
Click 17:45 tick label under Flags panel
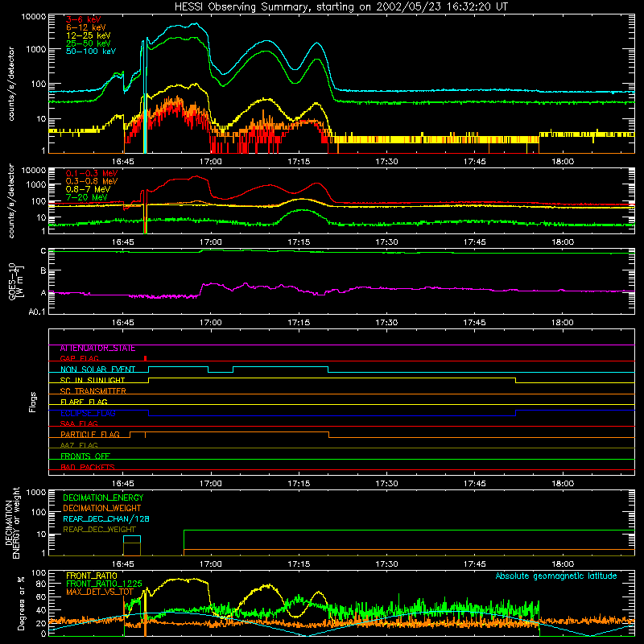pos(474,484)
